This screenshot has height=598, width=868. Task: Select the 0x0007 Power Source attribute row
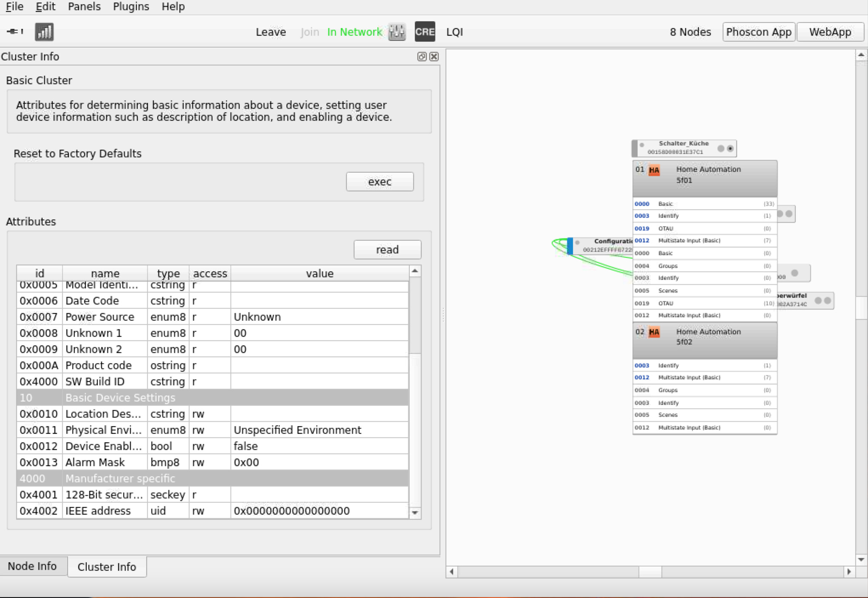pos(213,317)
